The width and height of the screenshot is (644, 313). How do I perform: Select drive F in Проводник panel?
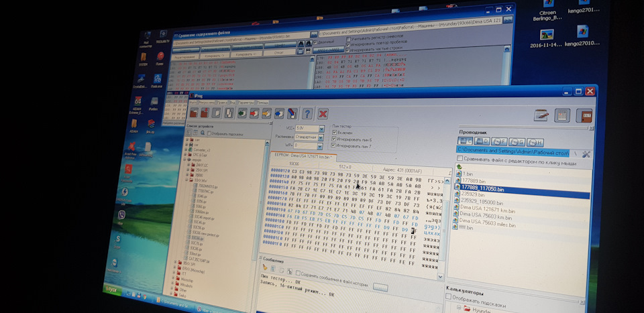[x=498, y=142]
